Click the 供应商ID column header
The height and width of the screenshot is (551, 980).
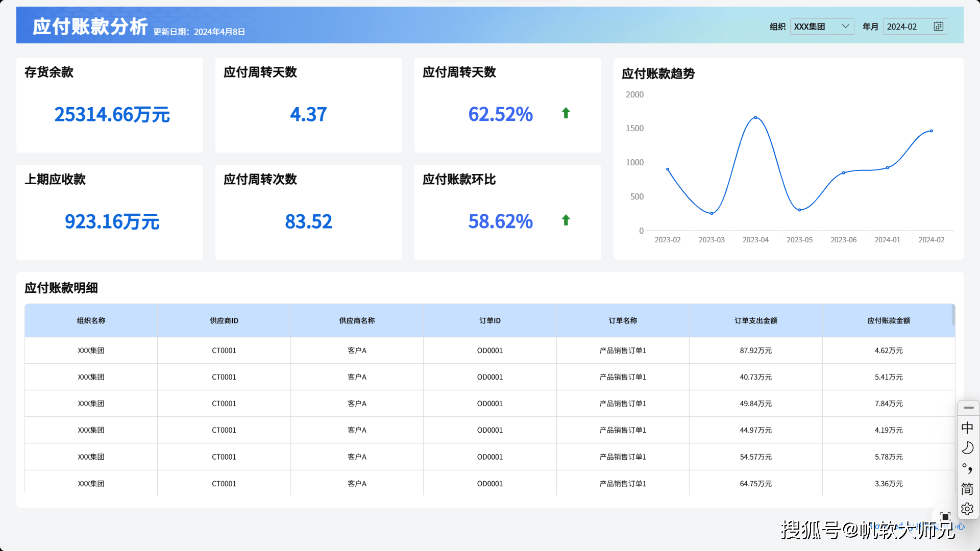(x=224, y=320)
